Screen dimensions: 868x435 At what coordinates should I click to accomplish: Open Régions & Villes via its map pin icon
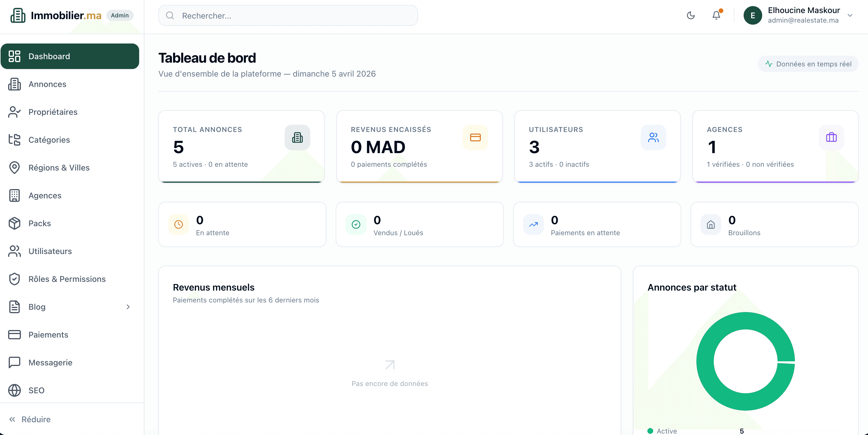click(14, 167)
